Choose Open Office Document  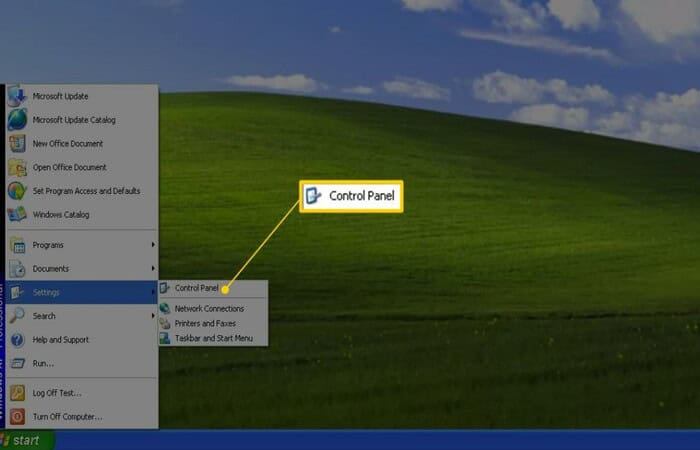click(82, 167)
